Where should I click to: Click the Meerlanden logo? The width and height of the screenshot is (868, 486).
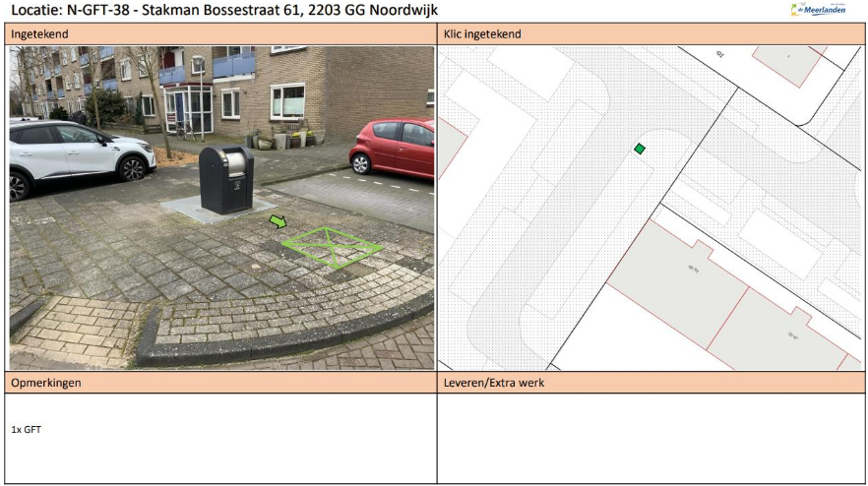818,10
